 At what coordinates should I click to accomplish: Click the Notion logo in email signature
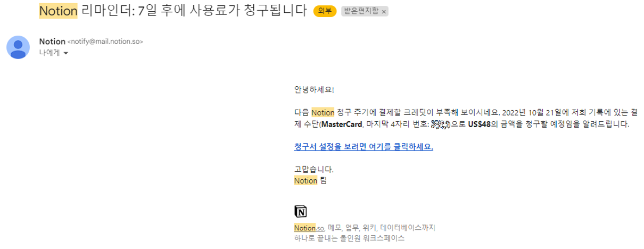(x=301, y=211)
